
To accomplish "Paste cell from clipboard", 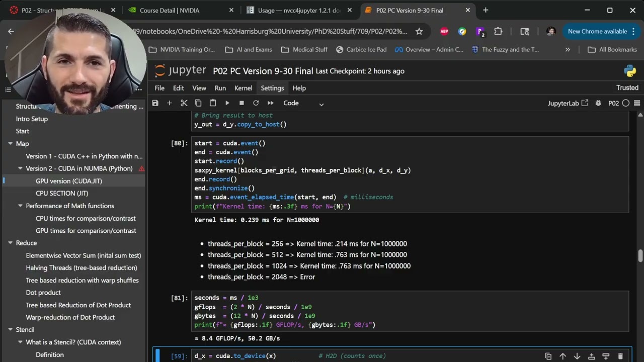I will click(213, 103).
